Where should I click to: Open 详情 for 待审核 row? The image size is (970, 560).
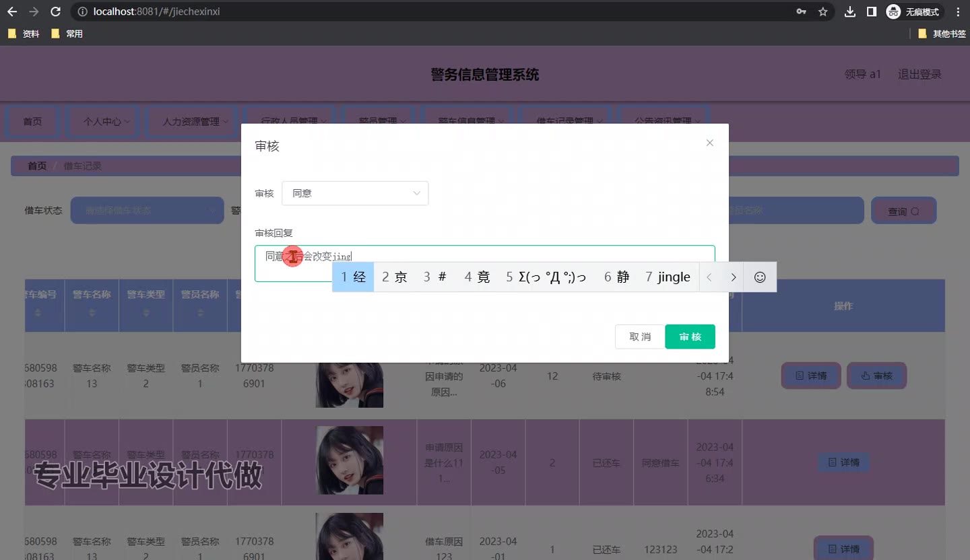point(811,376)
